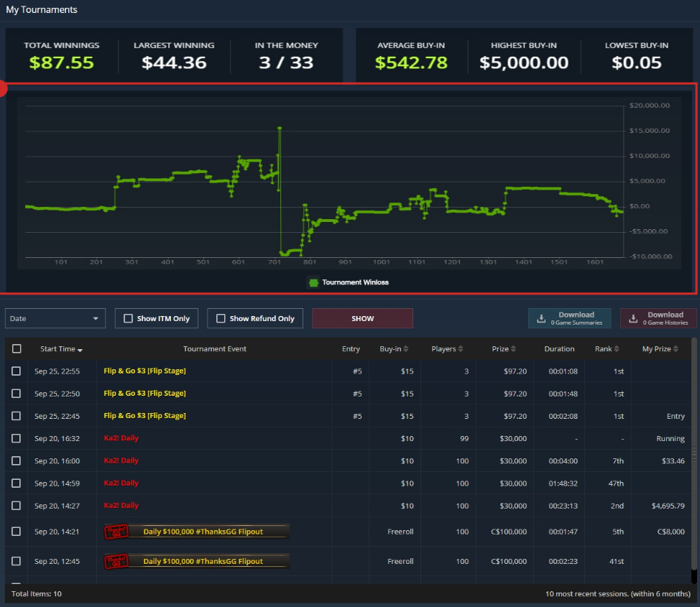Image resolution: width=700 pixels, height=607 pixels.
Task: Click the ThanksGG badge icon at 12:45
Action: click(116, 561)
